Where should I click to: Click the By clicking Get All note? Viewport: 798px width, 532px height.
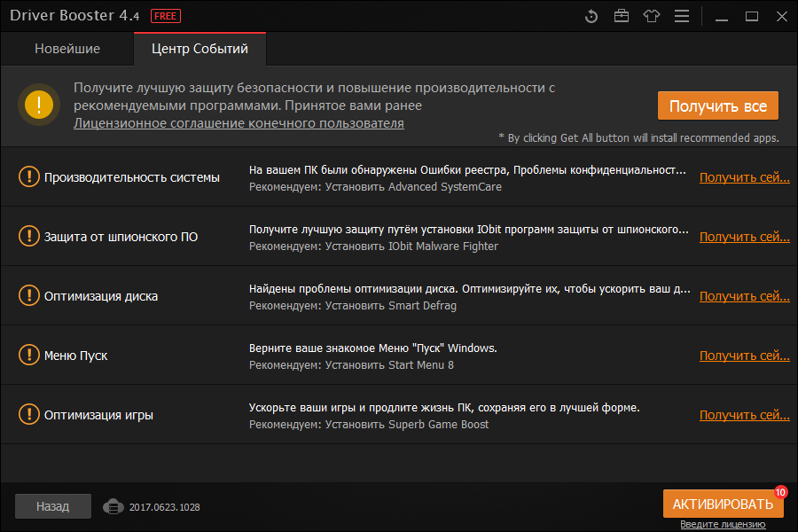pyautogui.click(x=638, y=138)
